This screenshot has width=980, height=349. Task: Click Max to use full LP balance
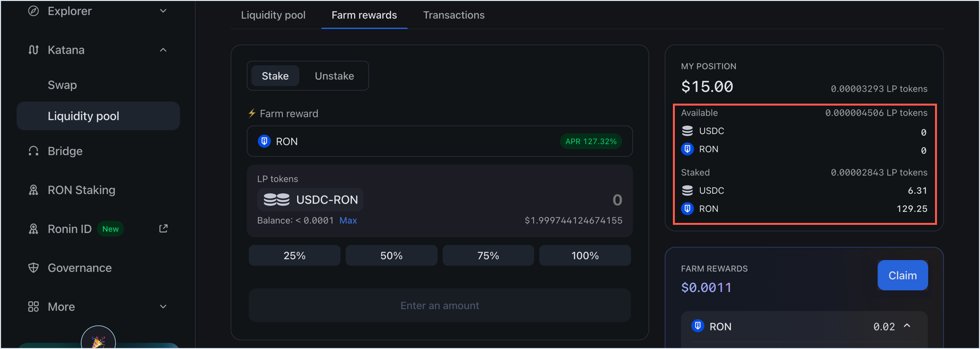(348, 220)
